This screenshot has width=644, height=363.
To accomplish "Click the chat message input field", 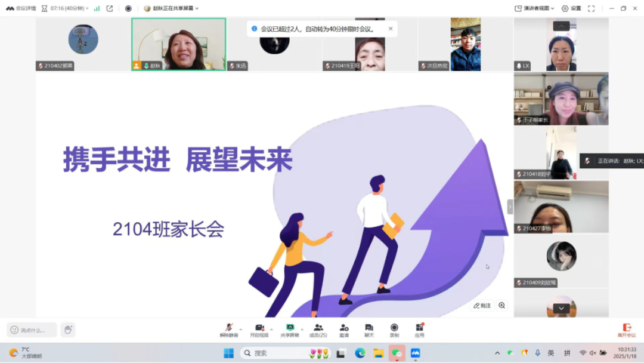I will coord(33,329).
